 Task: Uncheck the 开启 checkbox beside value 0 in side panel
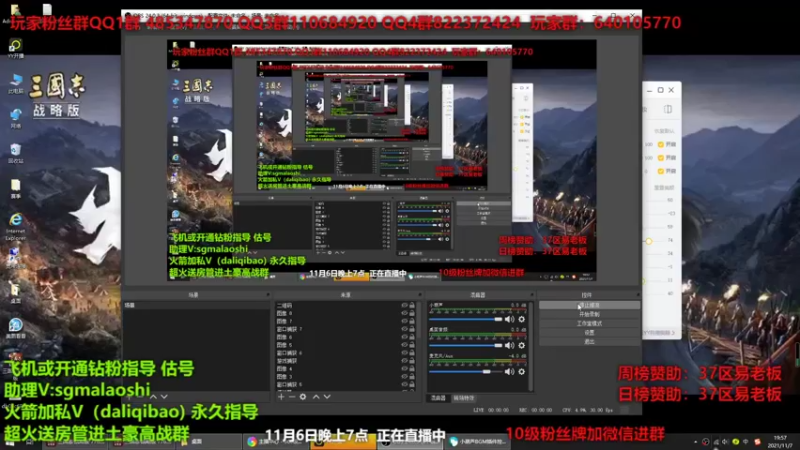(661, 171)
